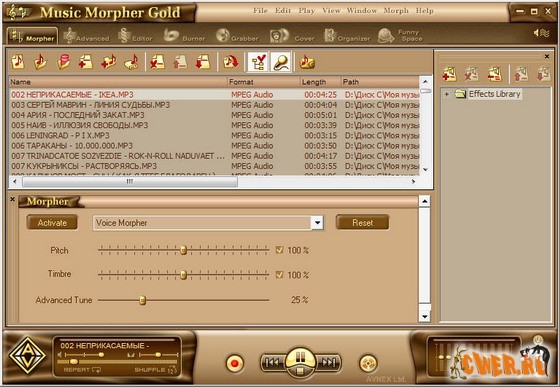Click remove effect minus icon in effects toolbar

click(x=495, y=74)
